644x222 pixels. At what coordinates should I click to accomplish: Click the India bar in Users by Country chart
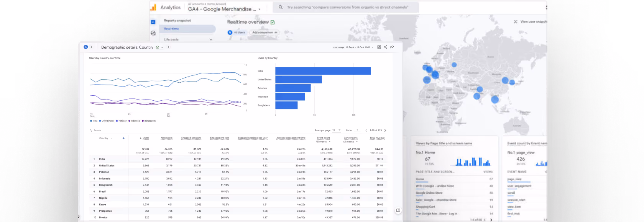click(x=323, y=71)
